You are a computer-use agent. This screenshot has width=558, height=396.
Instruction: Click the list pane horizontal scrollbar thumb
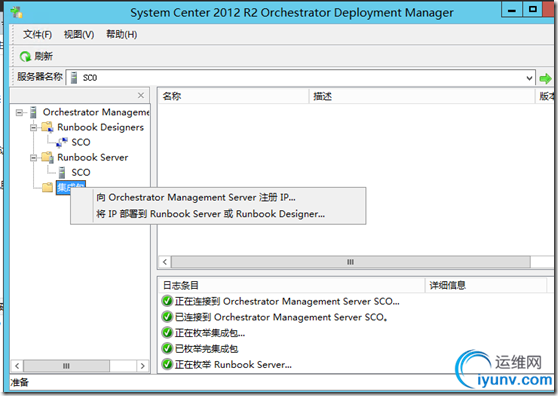click(351, 262)
